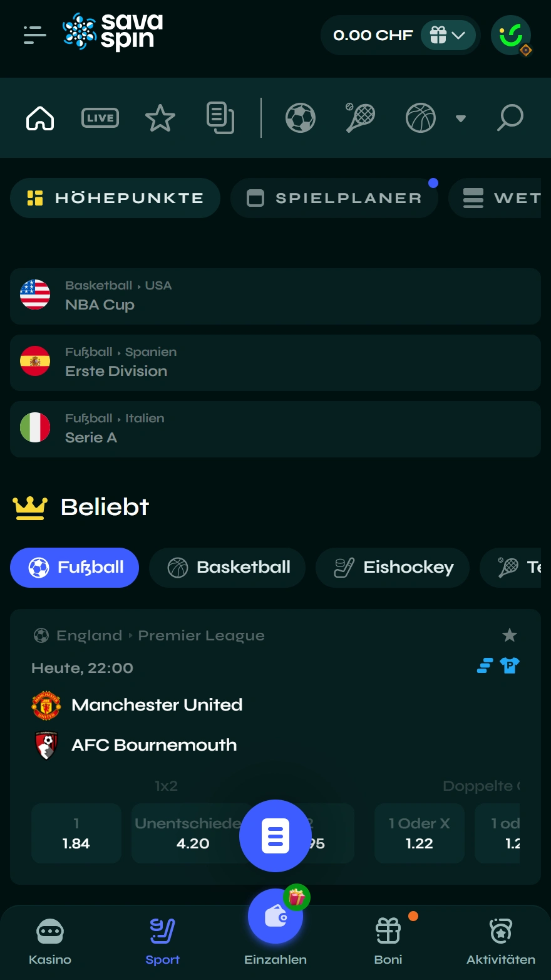Switch to the HÖHEPUNKTE tab
Screen dimensions: 551x980
[115, 198]
